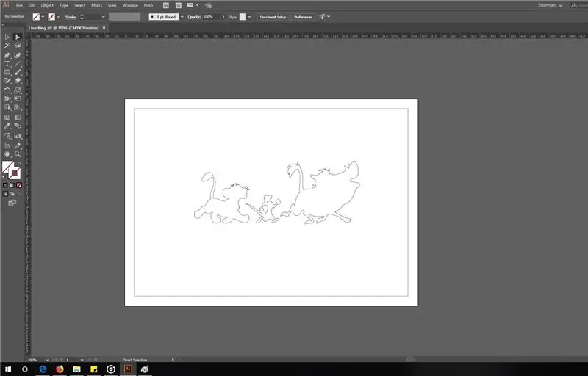
Task: Open the Effect menu
Action: 96,5
